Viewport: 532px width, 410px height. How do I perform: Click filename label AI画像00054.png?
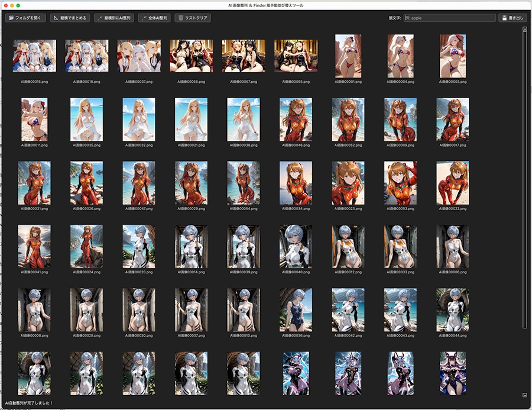244,209
